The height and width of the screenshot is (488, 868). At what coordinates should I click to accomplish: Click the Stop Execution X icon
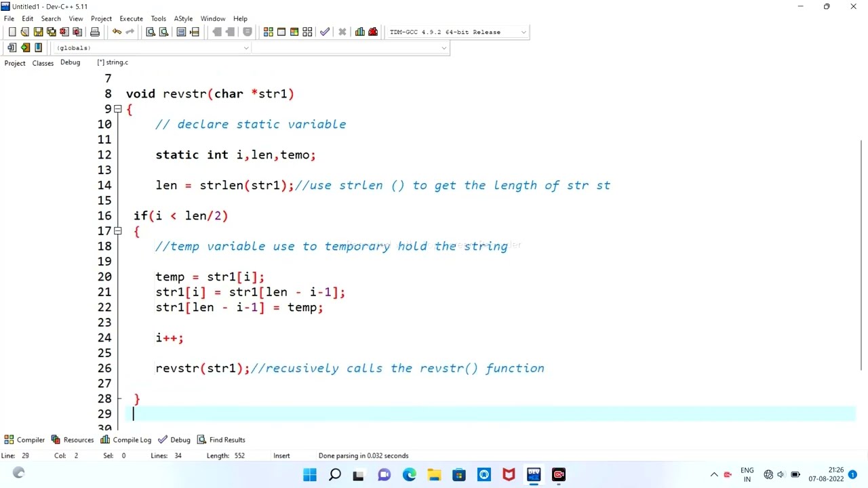tap(342, 32)
